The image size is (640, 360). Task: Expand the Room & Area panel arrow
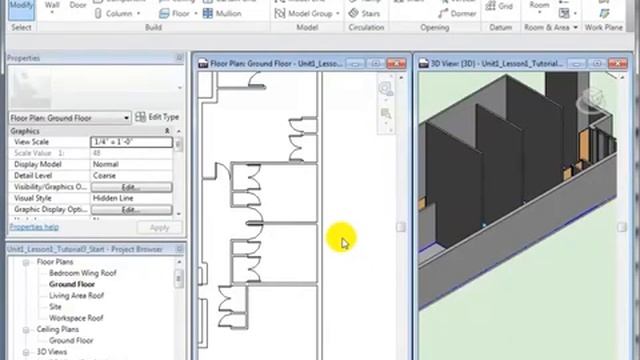click(x=576, y=27)
